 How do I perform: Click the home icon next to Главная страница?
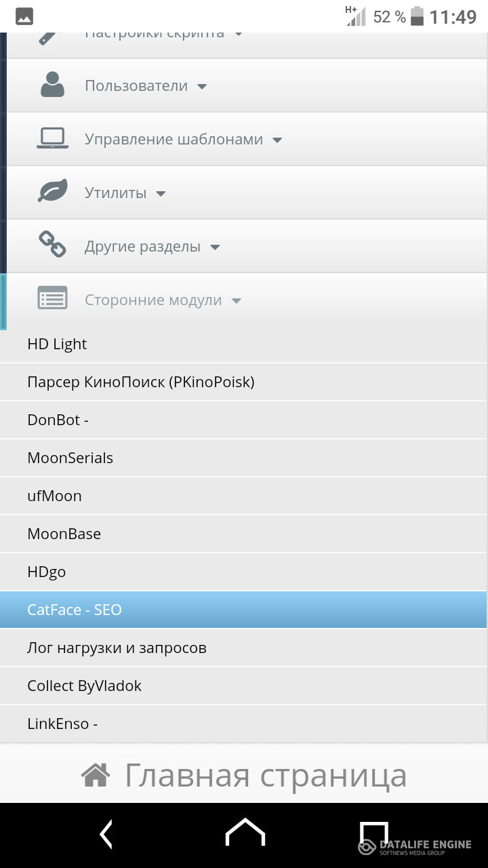point(96,775)
